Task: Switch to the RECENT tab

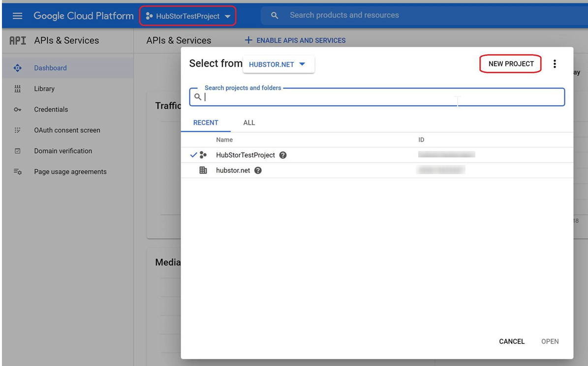Action: coord(206,123)
